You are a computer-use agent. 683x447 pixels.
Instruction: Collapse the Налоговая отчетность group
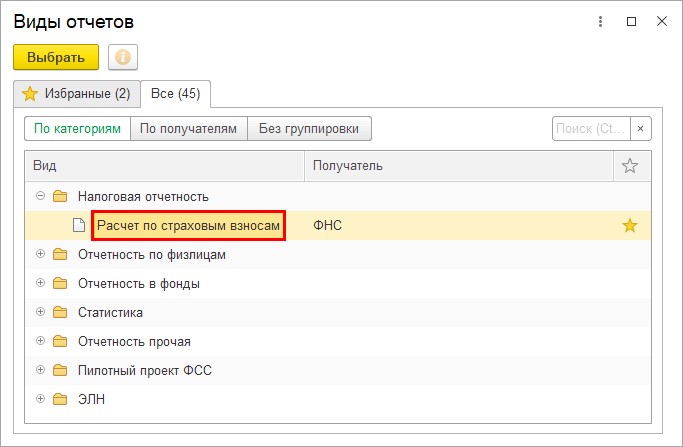coord(41,196)
